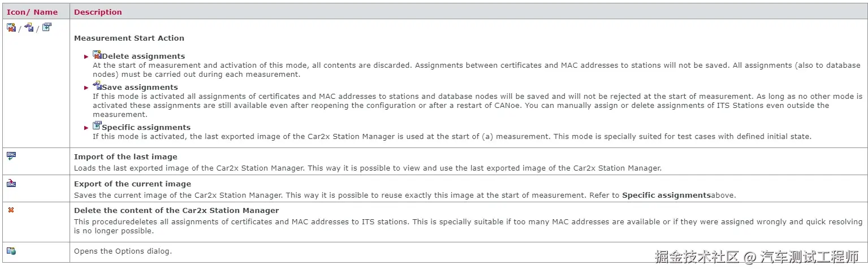Click the Delete assignments icon in first cell
Viewport: 868px width, 274px height.
pos(11,27)
